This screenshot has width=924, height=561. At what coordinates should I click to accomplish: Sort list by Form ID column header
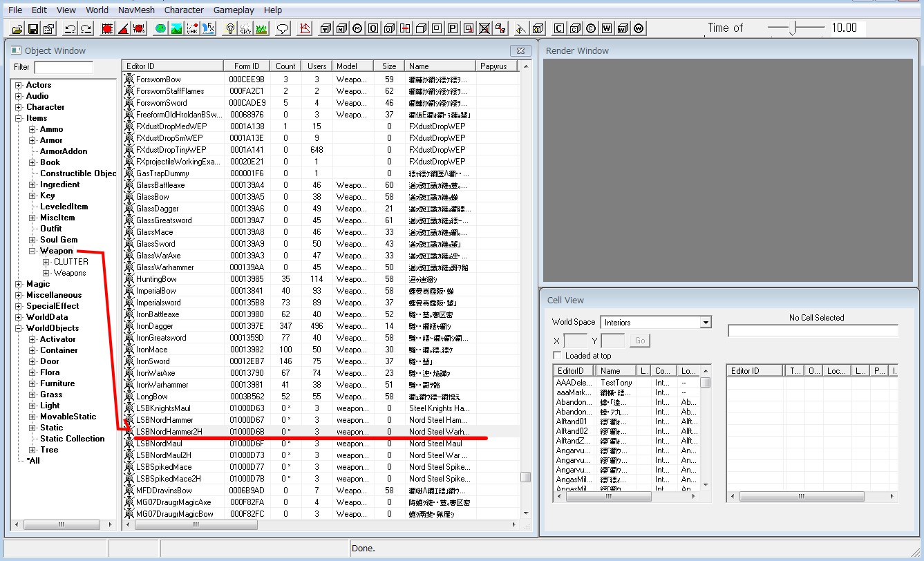pyautogui.click(x=247, y=66)
